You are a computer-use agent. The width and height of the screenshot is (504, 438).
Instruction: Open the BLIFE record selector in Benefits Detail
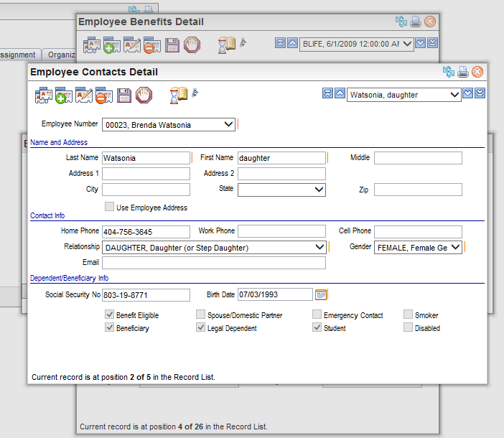pos(357,44)
